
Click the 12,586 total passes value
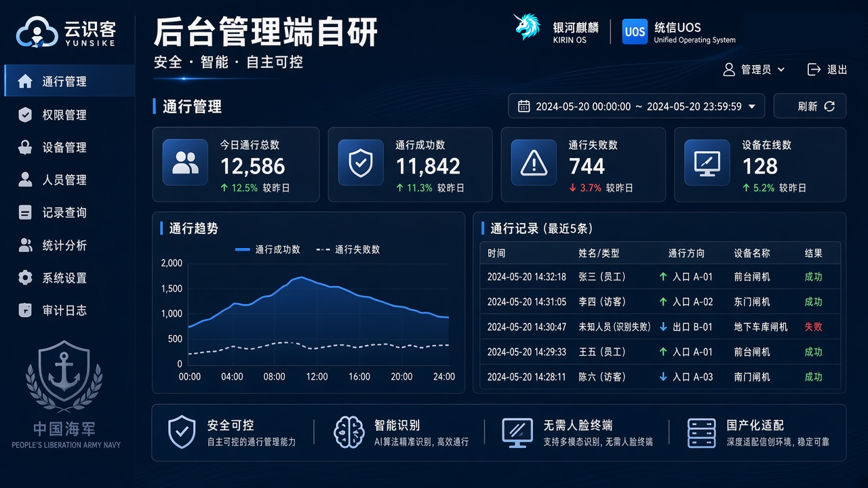(252, 166)
